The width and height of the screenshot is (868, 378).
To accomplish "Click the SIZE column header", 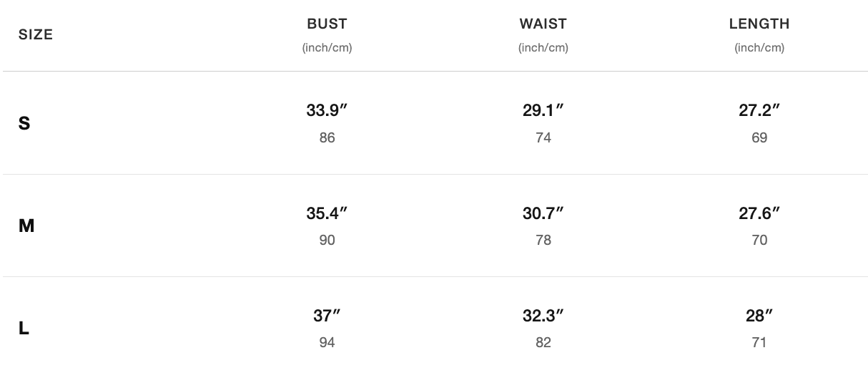I will pyautogui.click(x=36, y=34).
